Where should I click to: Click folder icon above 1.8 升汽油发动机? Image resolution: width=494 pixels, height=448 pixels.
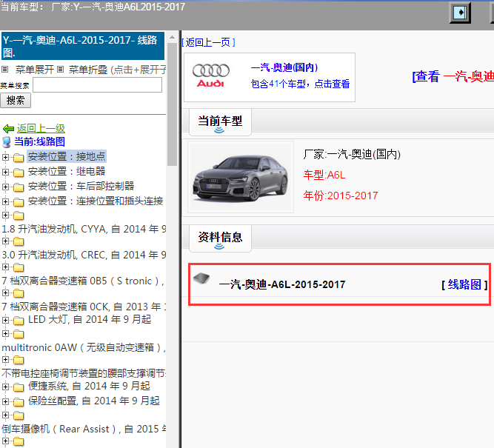click(x=19, y=215)
